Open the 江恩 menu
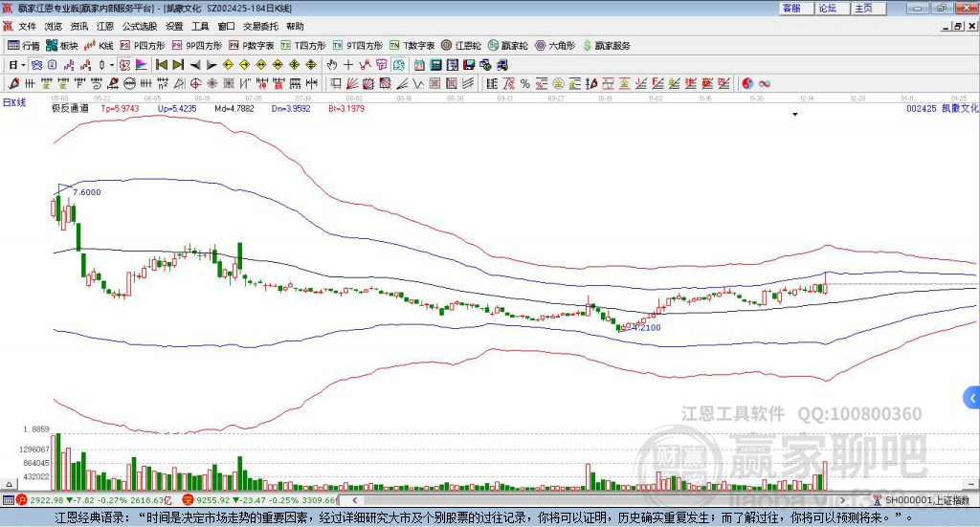Viewport: 980px width, 527px height. coord(105,26)
